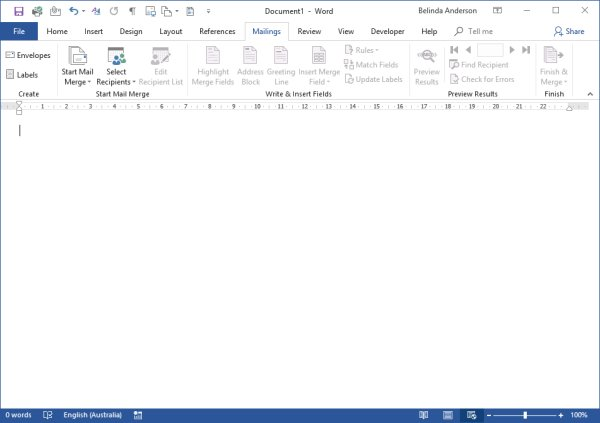Switch to the Insert tab

tap(93, 31)
